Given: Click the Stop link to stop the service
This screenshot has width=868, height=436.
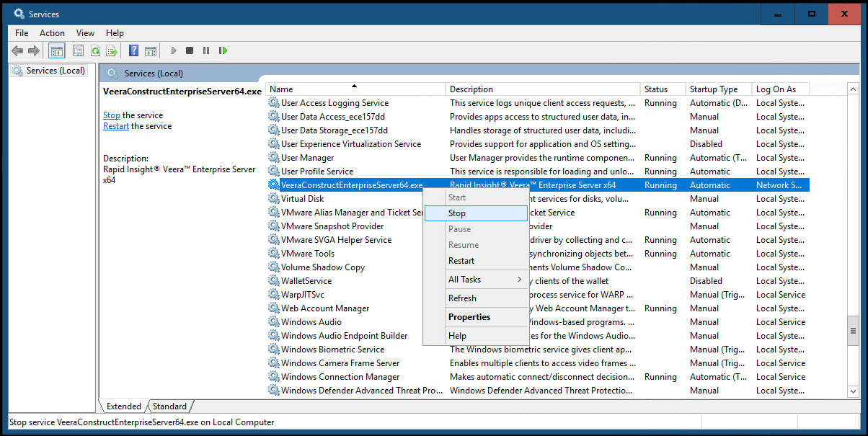Looking at the screenshot, I should (x=111, y=115).
